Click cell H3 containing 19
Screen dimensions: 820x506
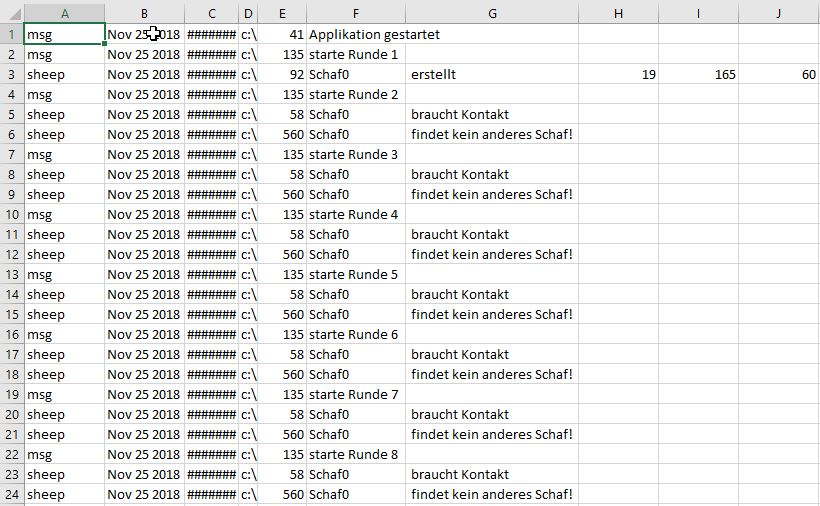coord(618,74)
